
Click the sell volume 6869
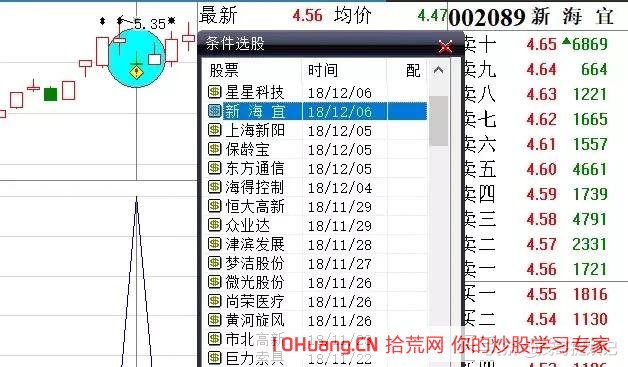(x=590, y=44)
